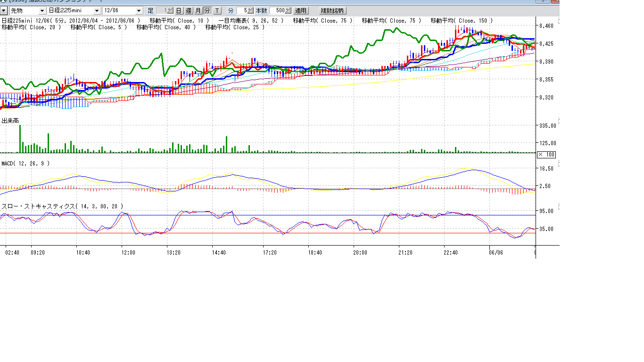
Task: Click the T (tick) chart button
Action: pos(217,10)
